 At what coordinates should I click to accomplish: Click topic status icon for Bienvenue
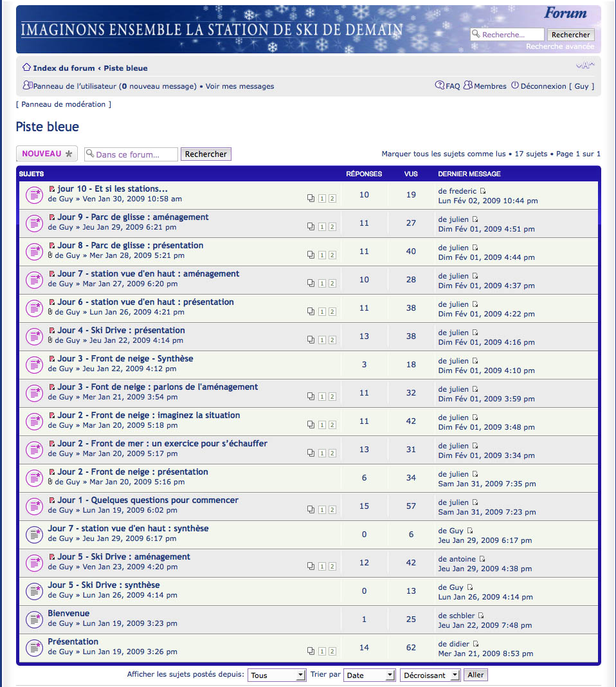[34, 619]
